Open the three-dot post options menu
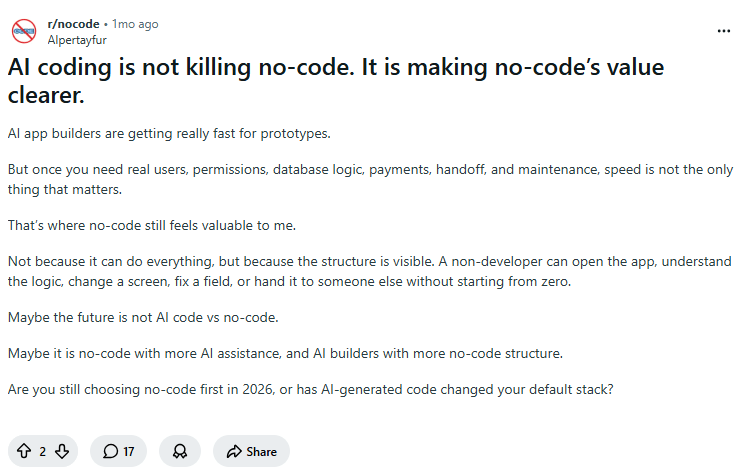Screen dimensions: 754x475 [724, 31]
